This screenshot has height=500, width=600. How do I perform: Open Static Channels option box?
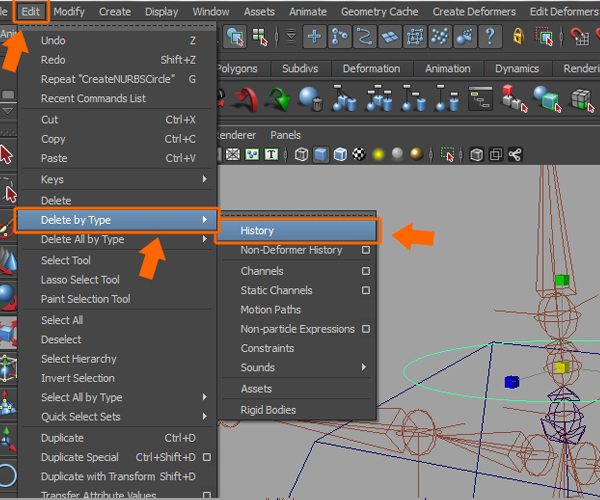pos(366,290)
